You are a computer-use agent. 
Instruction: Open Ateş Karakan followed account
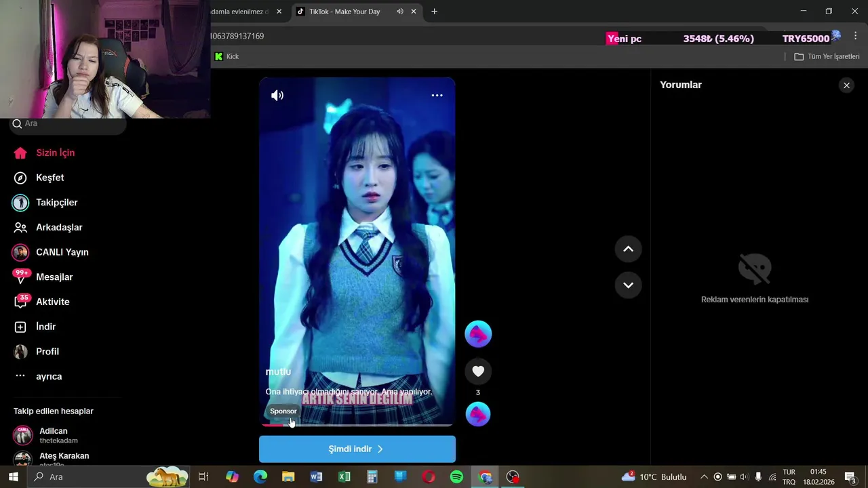coord(53,458)
